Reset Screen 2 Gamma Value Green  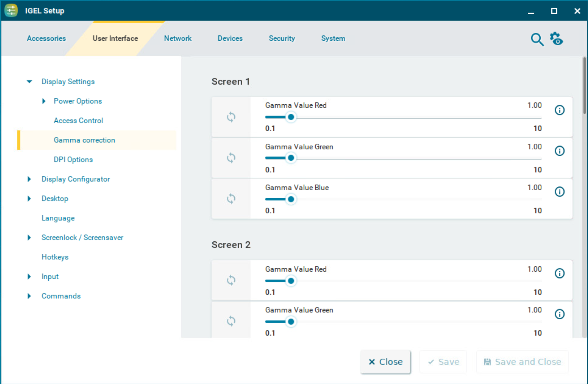click(x=231, y=321)
